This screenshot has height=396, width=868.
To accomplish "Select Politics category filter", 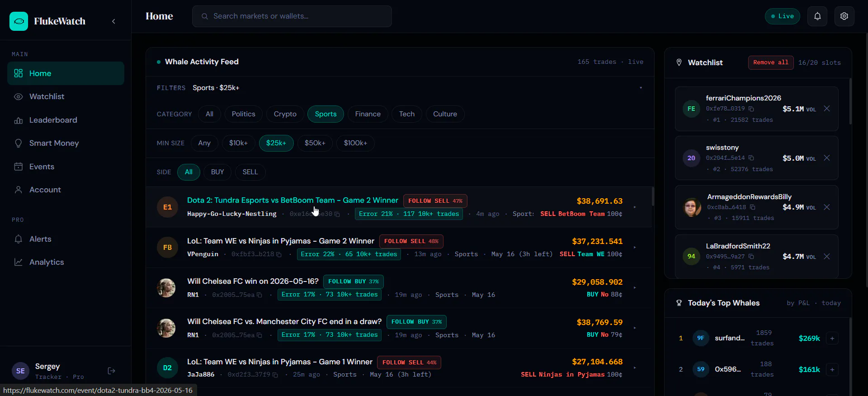I will (x=244, y=114).
